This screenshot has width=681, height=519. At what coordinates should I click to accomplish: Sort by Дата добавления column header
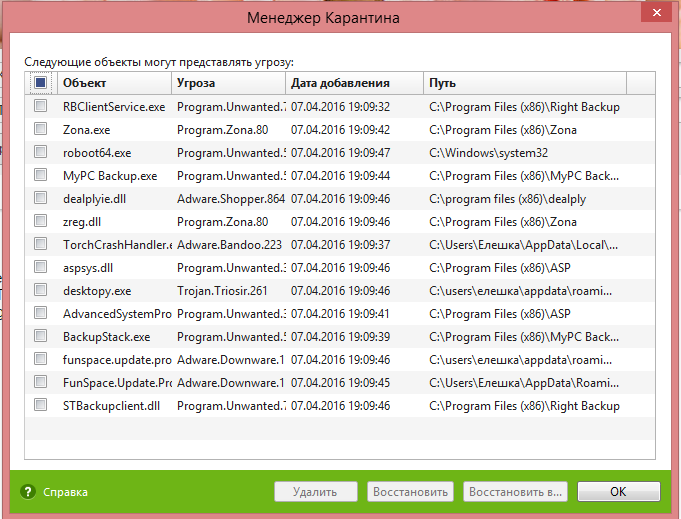coord(354,83)
